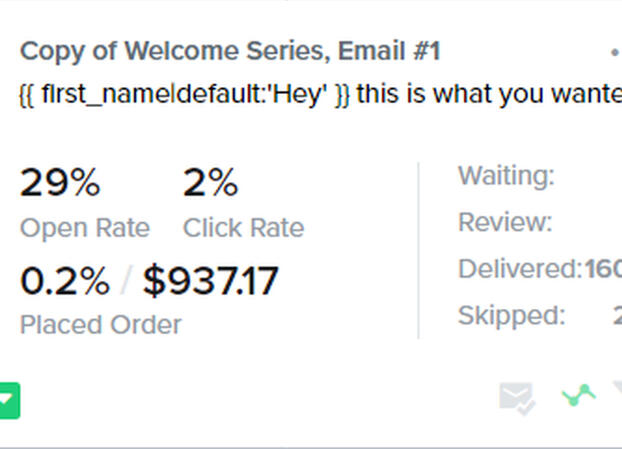
Task: Select the Placed Order metric label
Action: click(x=101, y=325)
